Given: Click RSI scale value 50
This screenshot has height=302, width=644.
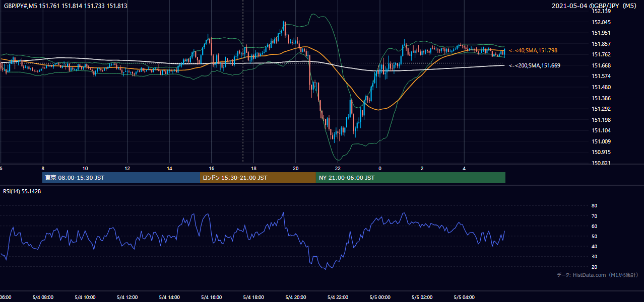Looking at the screenshot, I should click(594, 236).
